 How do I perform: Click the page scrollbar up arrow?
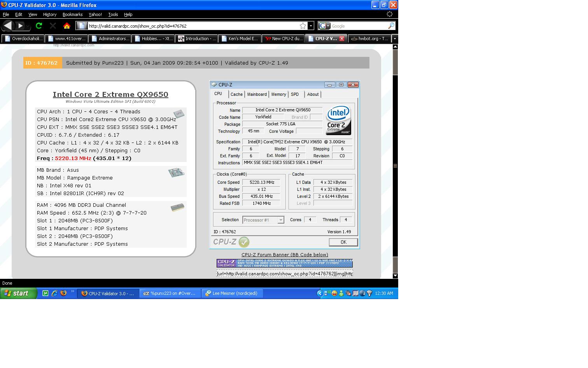point(395,47)
